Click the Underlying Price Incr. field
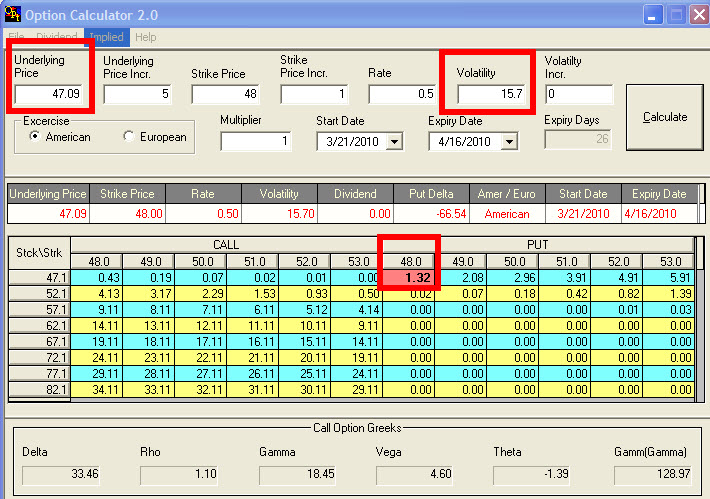Image resolution: width=710 pixels, height=499 pixels. 137,94
